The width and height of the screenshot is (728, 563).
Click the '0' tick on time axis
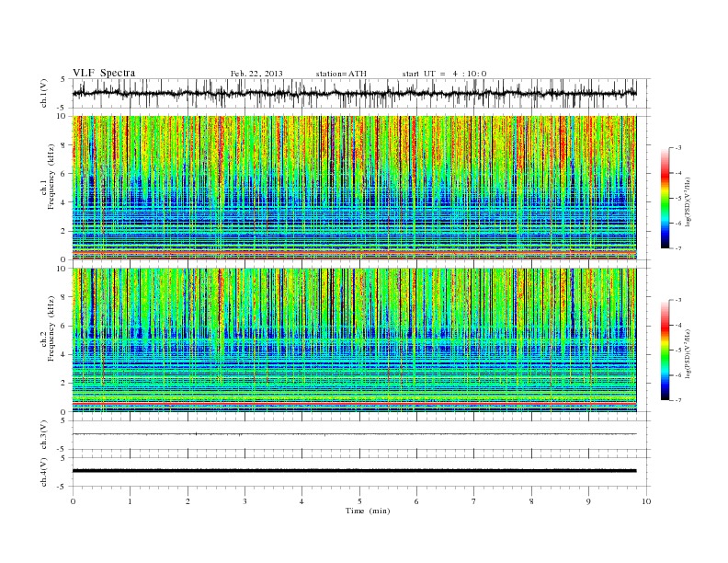pos(73,501)
